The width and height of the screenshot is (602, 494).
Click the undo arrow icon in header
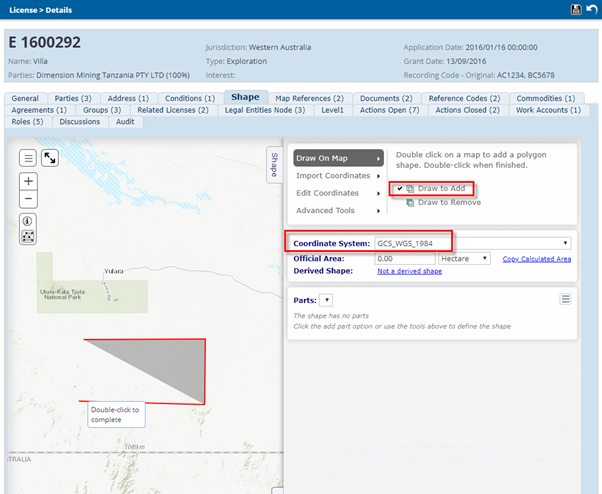592,9
